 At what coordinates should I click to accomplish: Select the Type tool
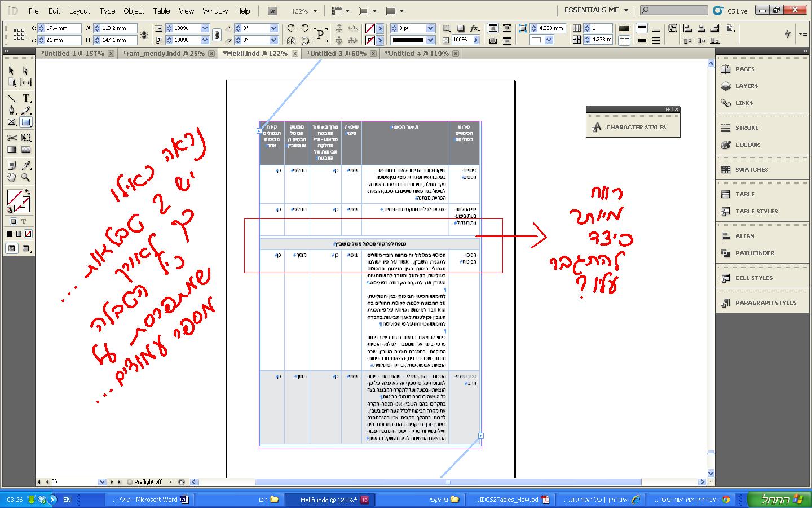tap(25, 98)
